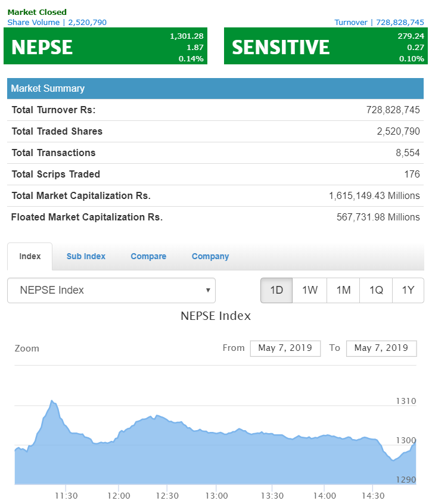Click the 0.14% NEPSE change
This screenshot has height=504, width=432.
[x=191, y=59]
